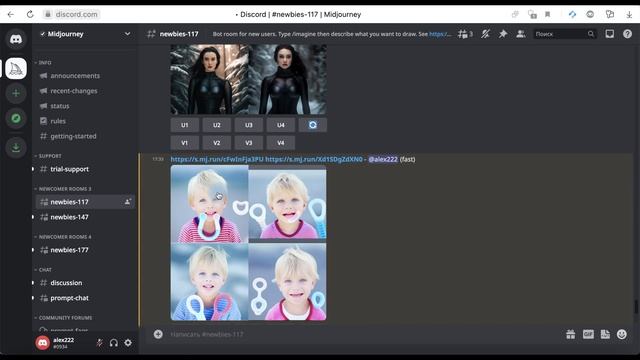Image resolution: width=640 pixels, height=360 pixels.
Task: Click the V3 variation button
Action: [249, 143]
